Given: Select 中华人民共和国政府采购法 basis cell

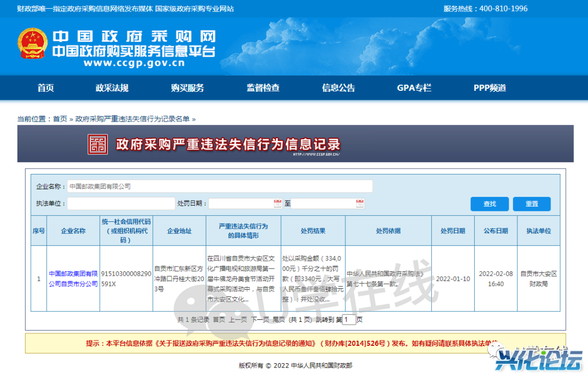Looking at the screenshot, I should (x=389, y=278).
